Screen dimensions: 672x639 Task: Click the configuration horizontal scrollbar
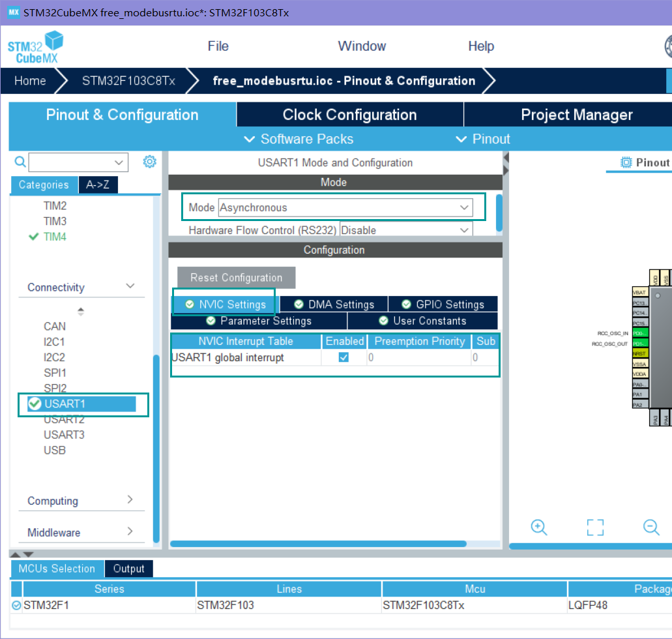click(x=319, y=544)
